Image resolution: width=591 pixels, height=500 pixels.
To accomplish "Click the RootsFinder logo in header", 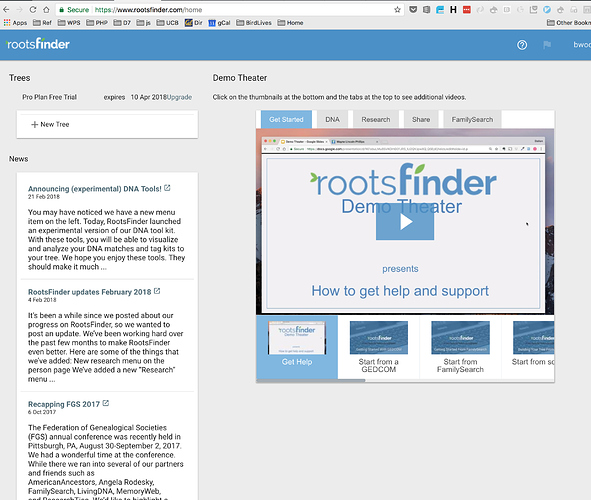I will 38,44.
